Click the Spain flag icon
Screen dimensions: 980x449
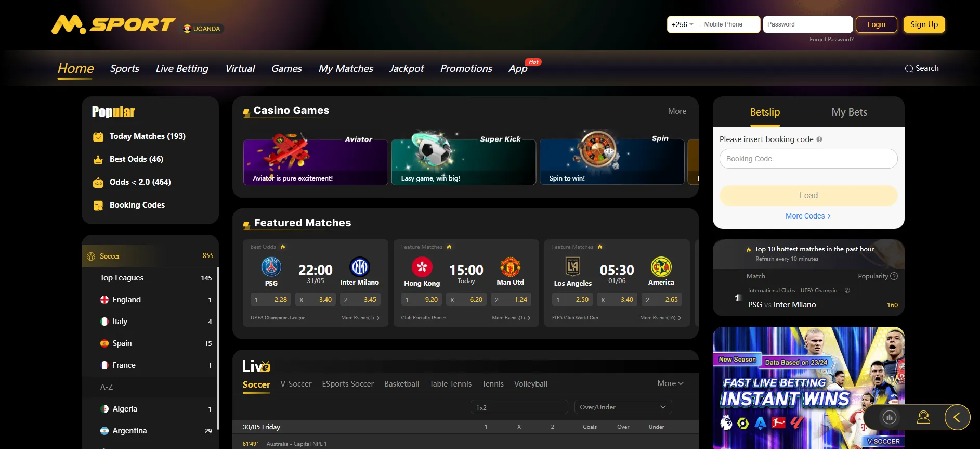(x=104, y=343)
